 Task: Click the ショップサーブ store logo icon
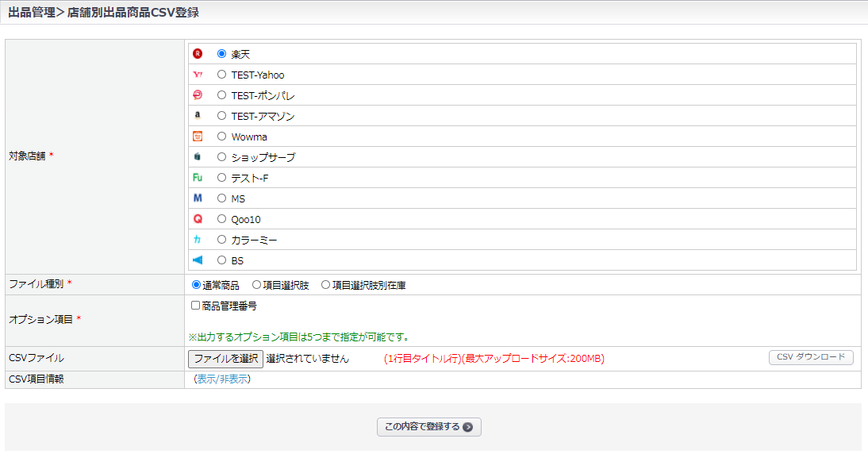click(x=198, y=157)
